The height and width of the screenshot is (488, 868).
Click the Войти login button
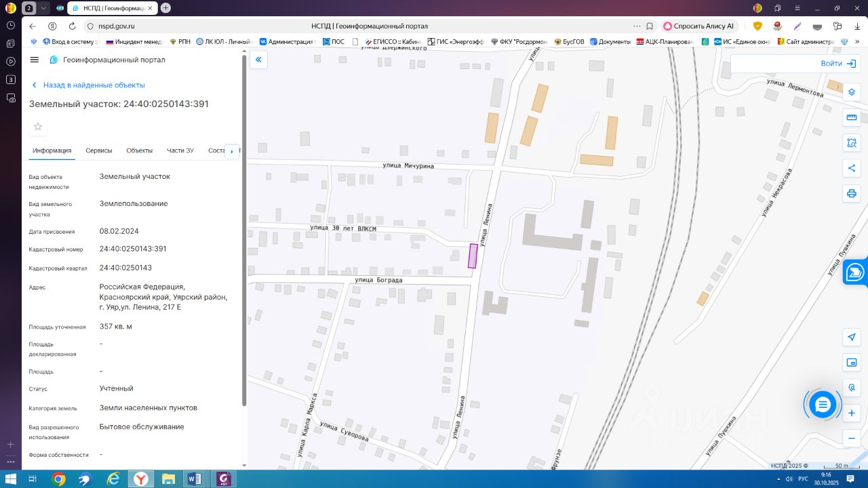point(839,63)
